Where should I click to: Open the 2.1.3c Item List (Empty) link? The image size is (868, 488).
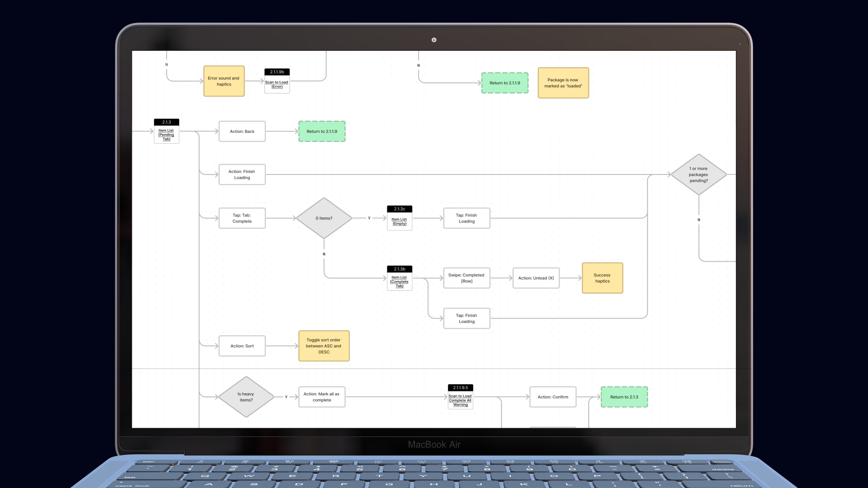coord(399,221)
